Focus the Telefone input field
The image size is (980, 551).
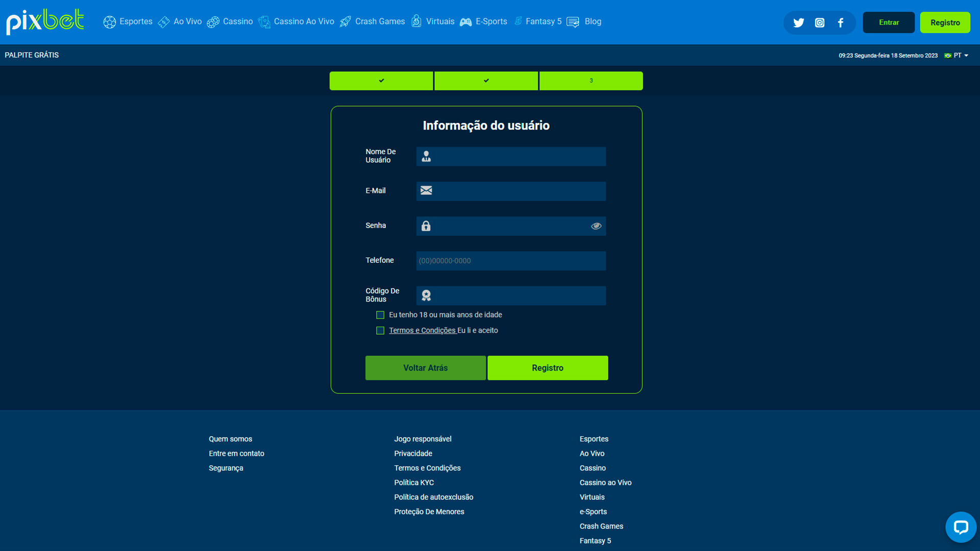tap(511, 261)
